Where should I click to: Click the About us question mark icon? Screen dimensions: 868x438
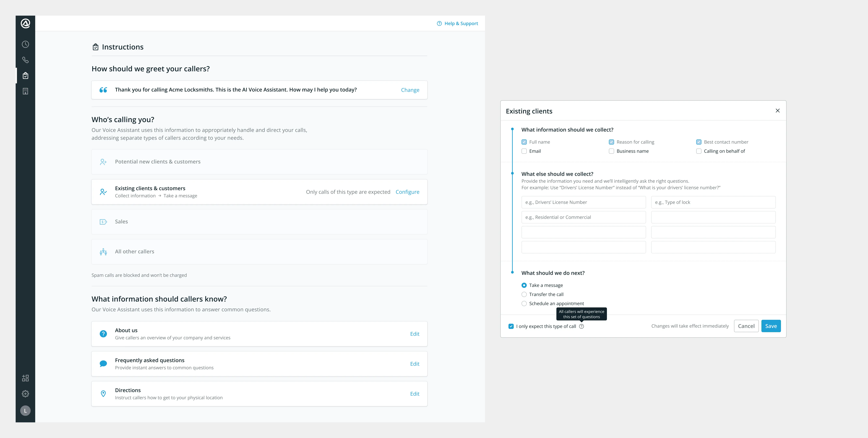click(x=103, y=334)
